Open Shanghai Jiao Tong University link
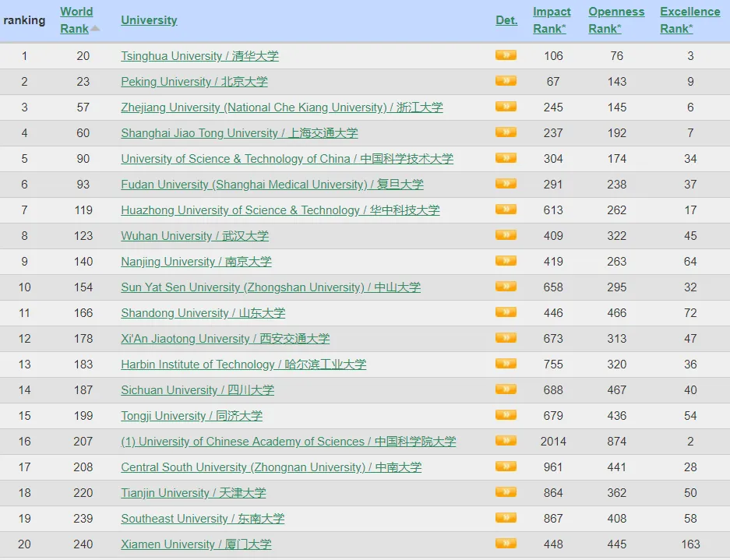Viewport: 730px width, 560px height. click(239, 133)
